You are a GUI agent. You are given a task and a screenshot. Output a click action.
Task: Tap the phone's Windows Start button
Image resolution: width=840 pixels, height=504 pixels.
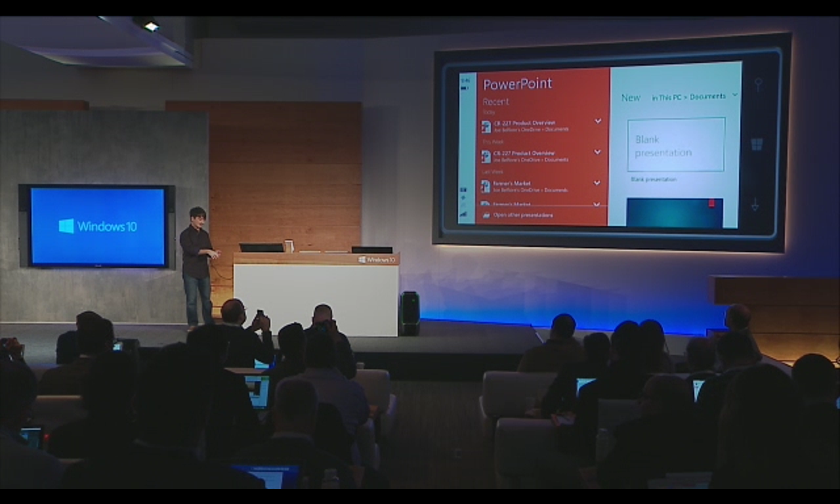coord(757,144)
